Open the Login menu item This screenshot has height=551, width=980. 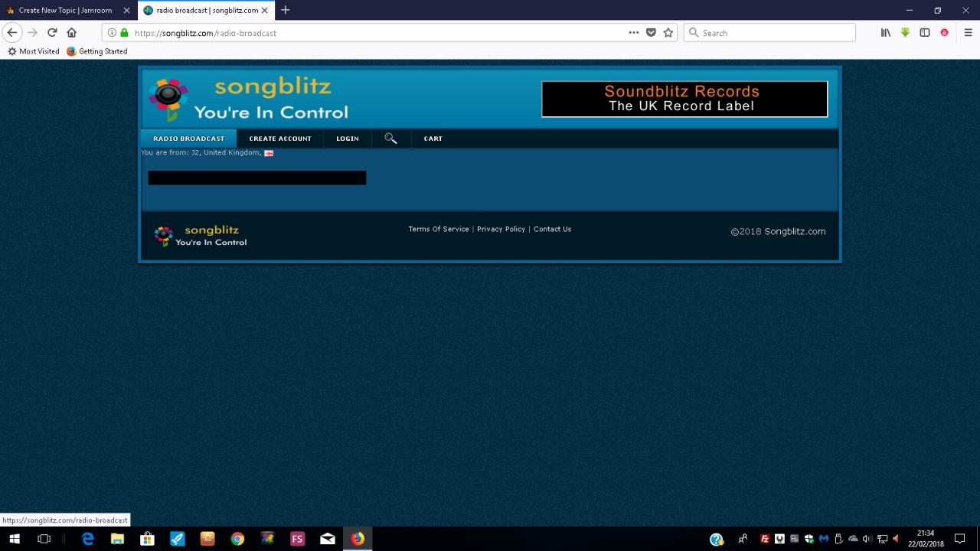pyautogui.click(x=348, y=139)
